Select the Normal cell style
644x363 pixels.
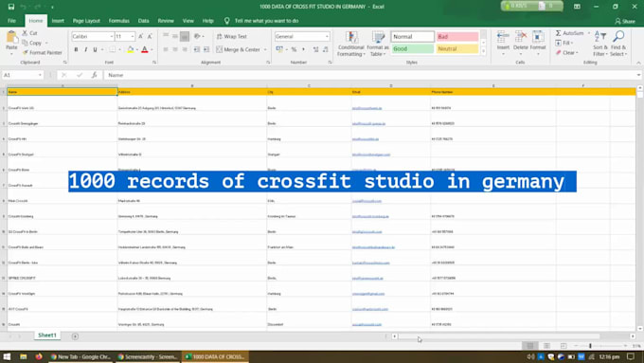(x=412, y=37)
